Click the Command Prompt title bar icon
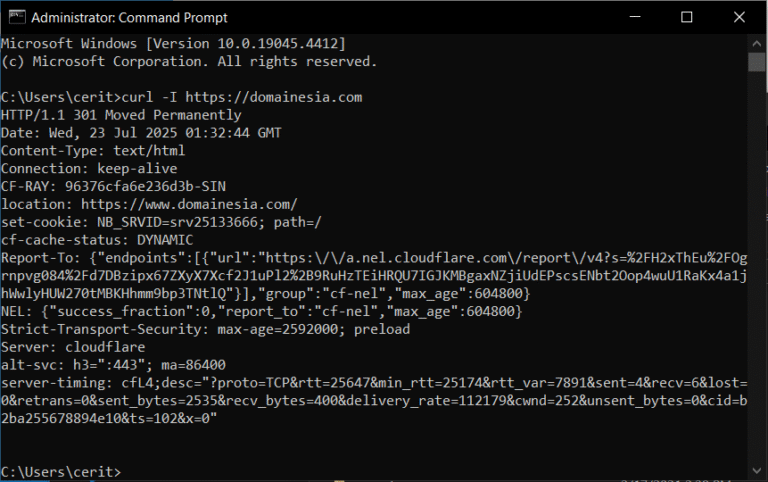This screenshot has height=482, width=768. point(14,17)
